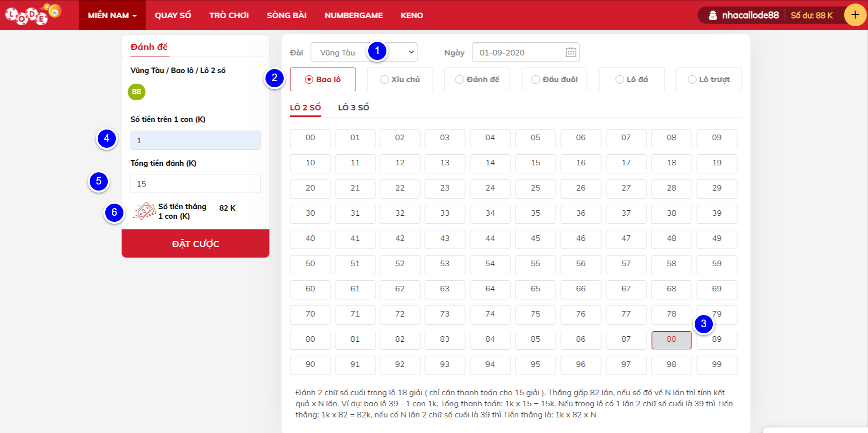Screen dimensions: 868x433
Task: Expand the MIỀN NAM menu dropdown
Action: (x=112, y=15)
